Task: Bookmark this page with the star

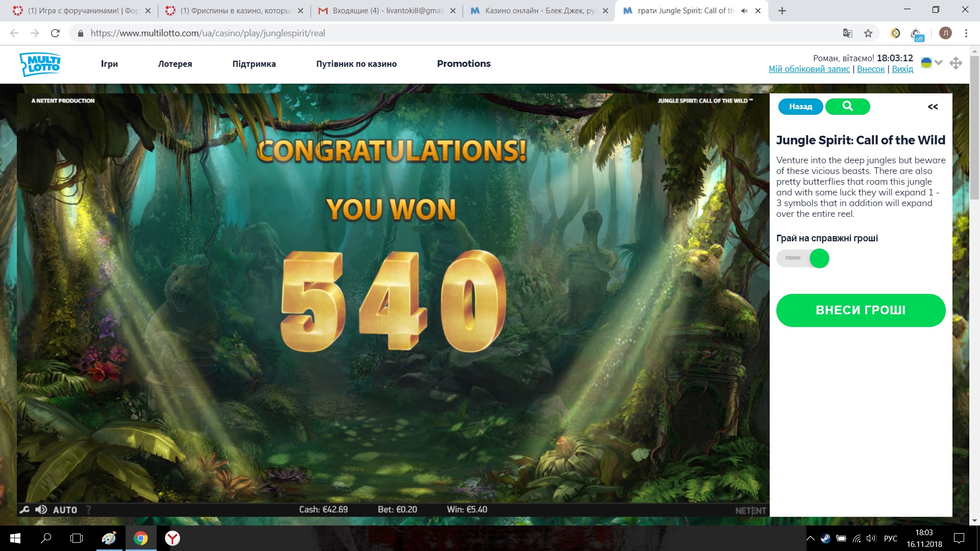Action: (868, 33)
